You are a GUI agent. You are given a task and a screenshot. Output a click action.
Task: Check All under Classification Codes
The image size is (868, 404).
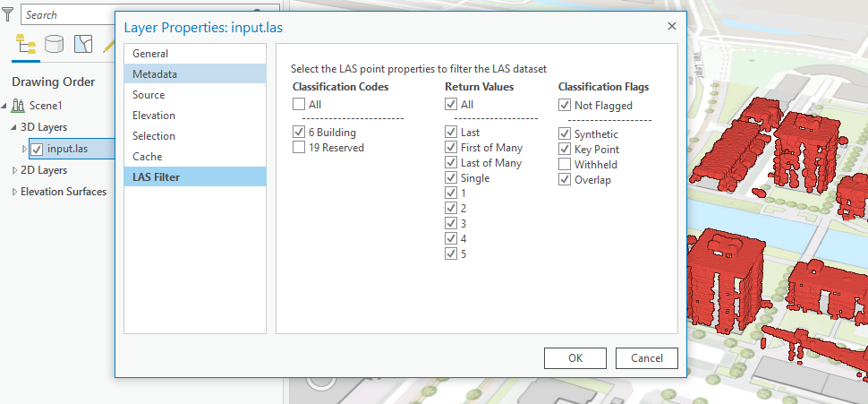pyautogui.click(x=299, y=106)
